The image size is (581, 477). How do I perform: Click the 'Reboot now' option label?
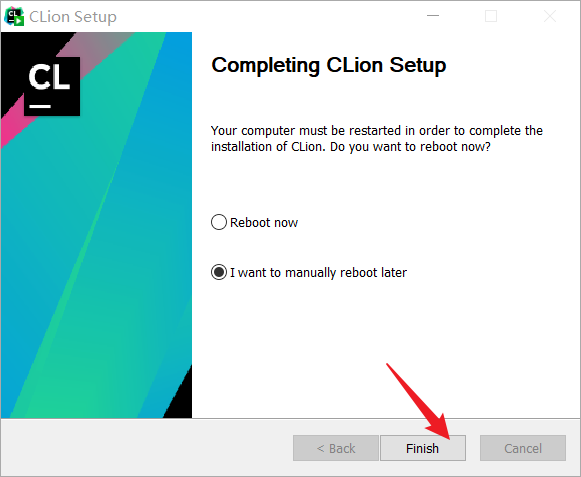point(264,223)
